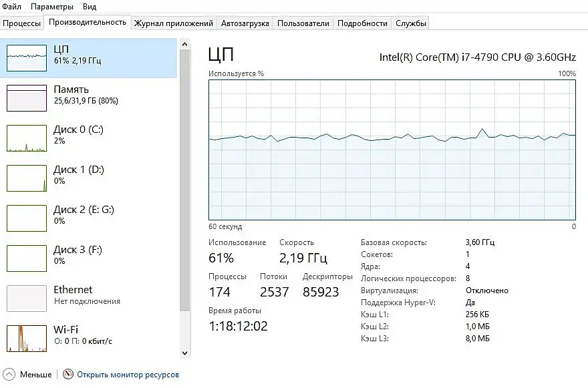Click the Базовая скорость label
588x388 pixels.
[x=394, y=242]
